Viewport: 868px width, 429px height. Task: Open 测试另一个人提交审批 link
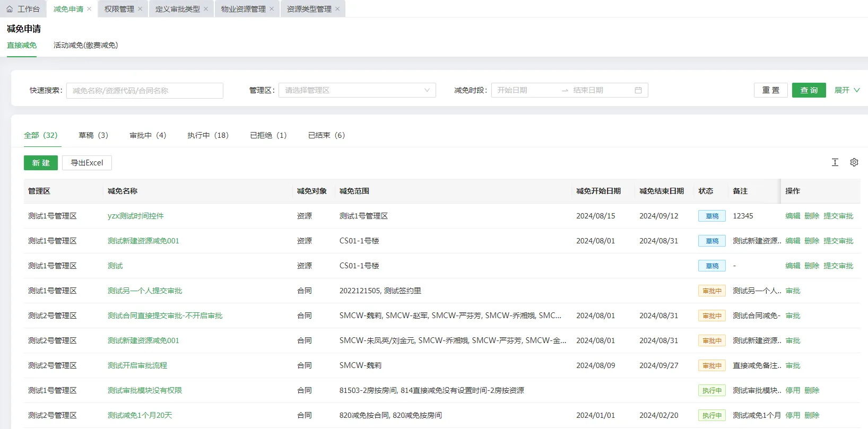145,291
